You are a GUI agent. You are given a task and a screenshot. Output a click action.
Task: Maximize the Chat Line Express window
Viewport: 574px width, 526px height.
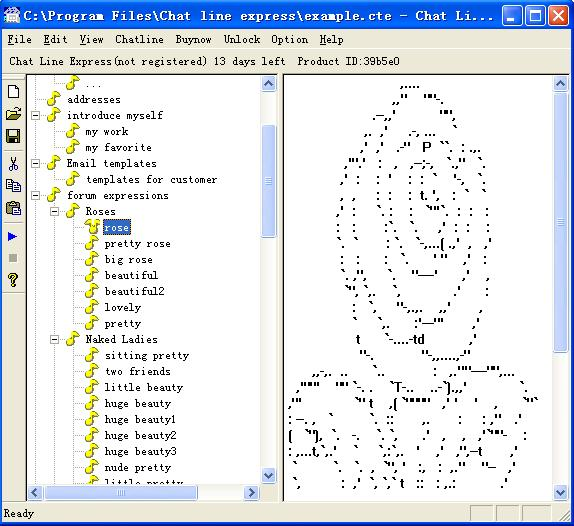535,16
